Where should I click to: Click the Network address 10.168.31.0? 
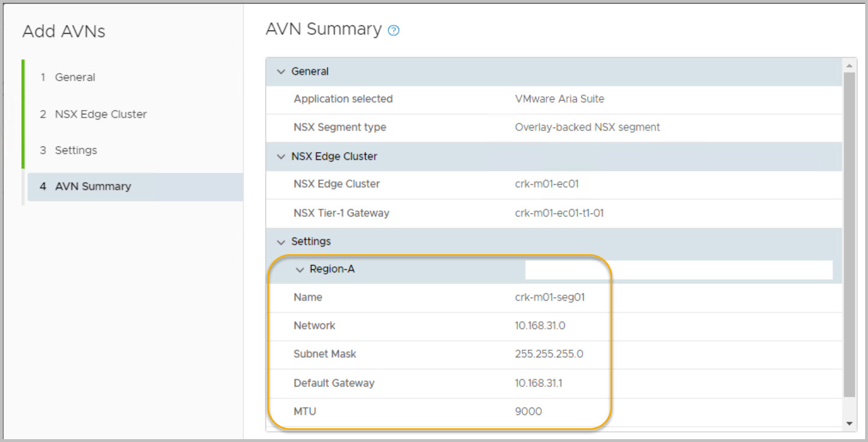(x=540, y=326)
